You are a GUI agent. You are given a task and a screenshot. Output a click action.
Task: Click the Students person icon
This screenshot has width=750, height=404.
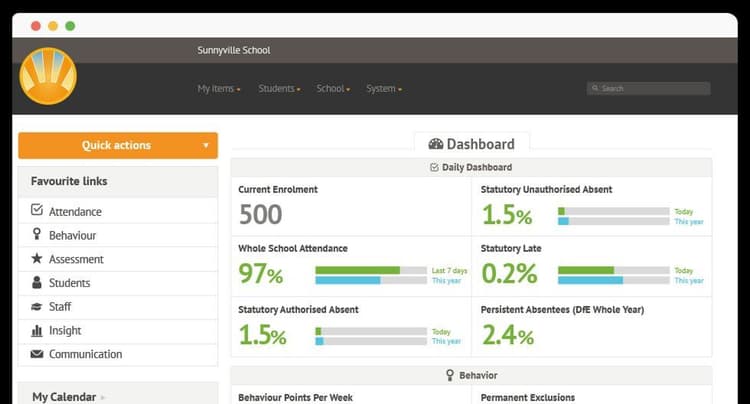tap(37, 283)
